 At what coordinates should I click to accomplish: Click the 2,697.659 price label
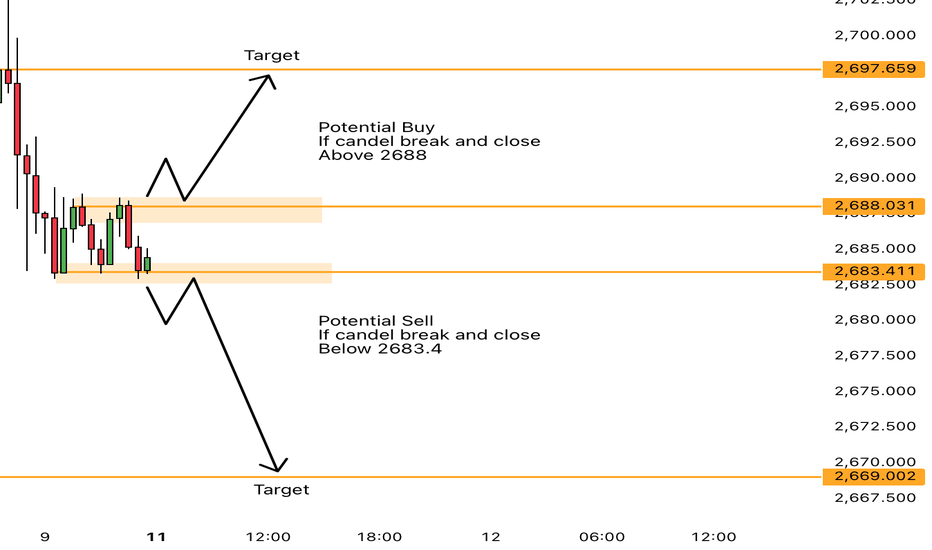coord(874,69)
